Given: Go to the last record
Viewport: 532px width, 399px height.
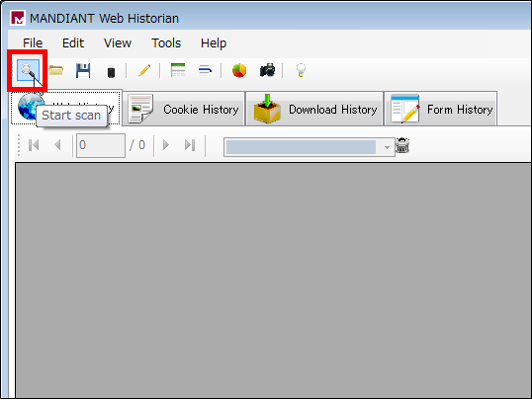Looking at the screenshot, I should click(x=190, y=145).
